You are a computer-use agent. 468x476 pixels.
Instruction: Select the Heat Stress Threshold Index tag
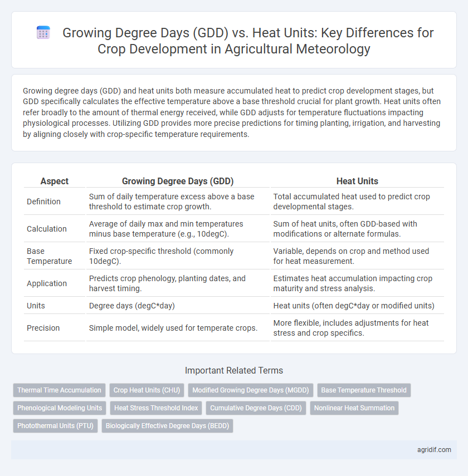coord(156,408)
